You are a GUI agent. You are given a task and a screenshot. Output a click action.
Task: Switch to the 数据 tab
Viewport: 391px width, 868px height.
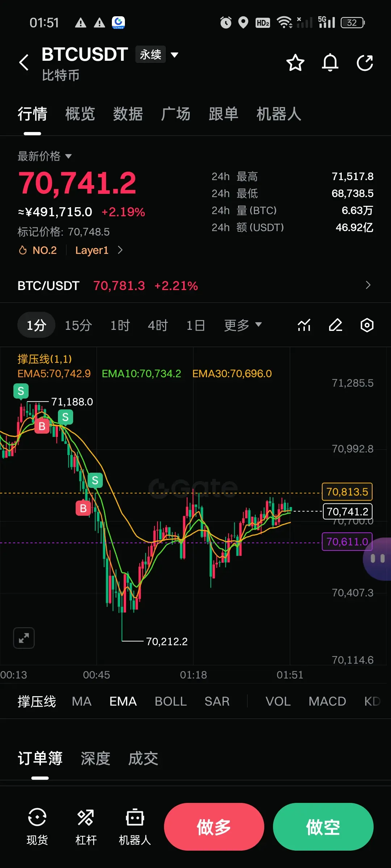pos(128,114)
